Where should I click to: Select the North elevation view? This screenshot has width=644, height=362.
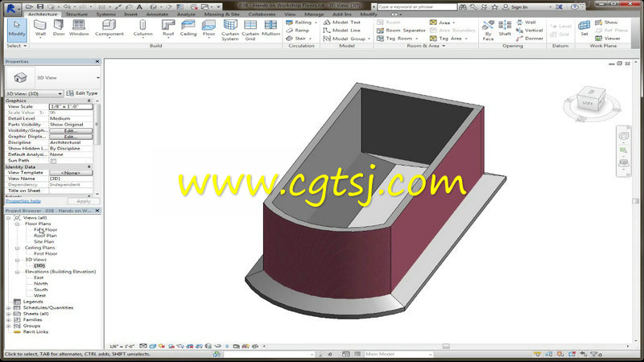click(41, 284)
